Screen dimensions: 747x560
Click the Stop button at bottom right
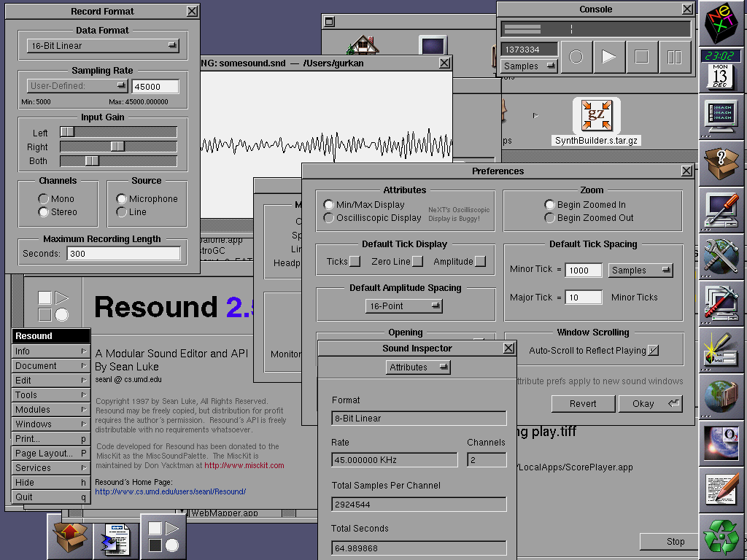pyautogui.click(x=669, y=542)
